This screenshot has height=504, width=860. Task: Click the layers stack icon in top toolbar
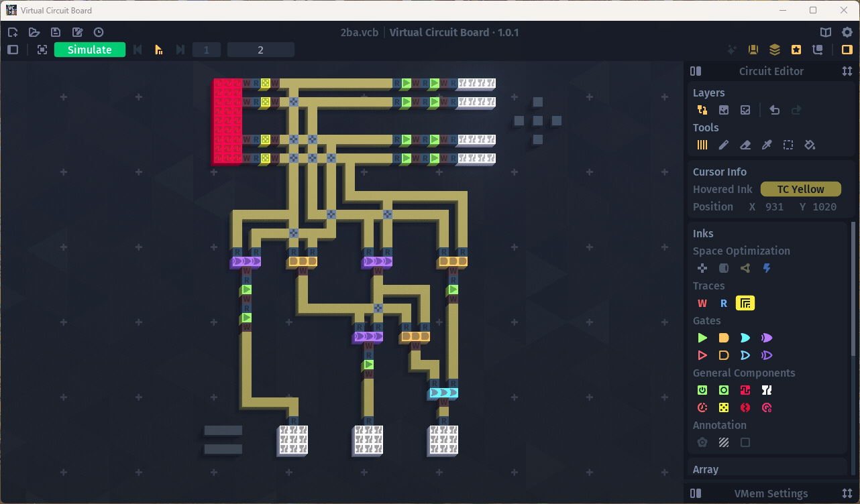coord(775,50)
